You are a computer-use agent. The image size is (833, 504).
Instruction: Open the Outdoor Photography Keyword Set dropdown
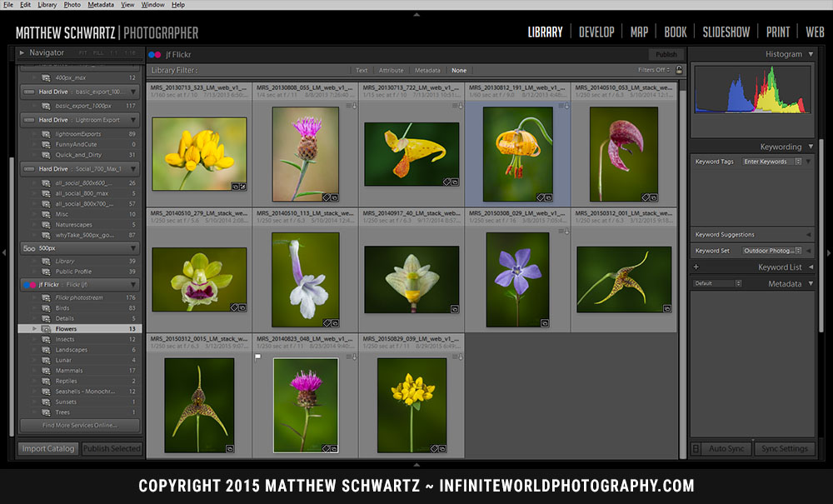771,251
